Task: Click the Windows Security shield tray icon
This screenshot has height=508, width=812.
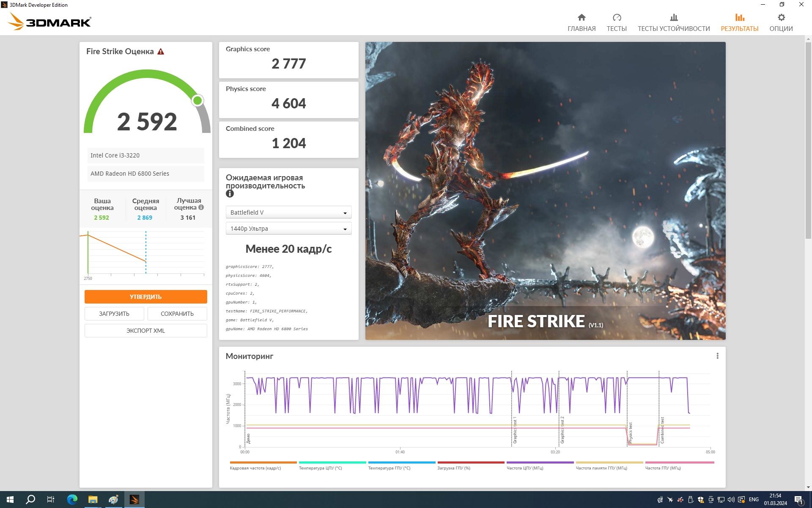Action: click(x=701, y=500)
